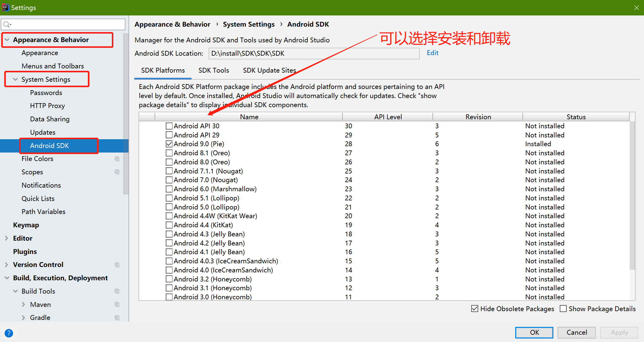This screenshot has height=342, width=644.
Task: Open the HTTP Proxy settings page
Action: point(47,106)
